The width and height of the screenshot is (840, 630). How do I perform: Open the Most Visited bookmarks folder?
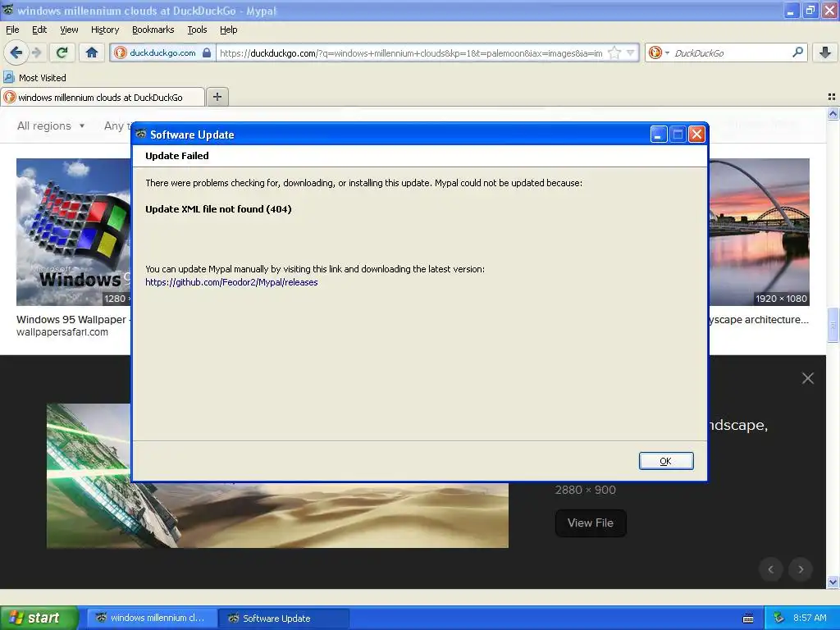(35, 78)
